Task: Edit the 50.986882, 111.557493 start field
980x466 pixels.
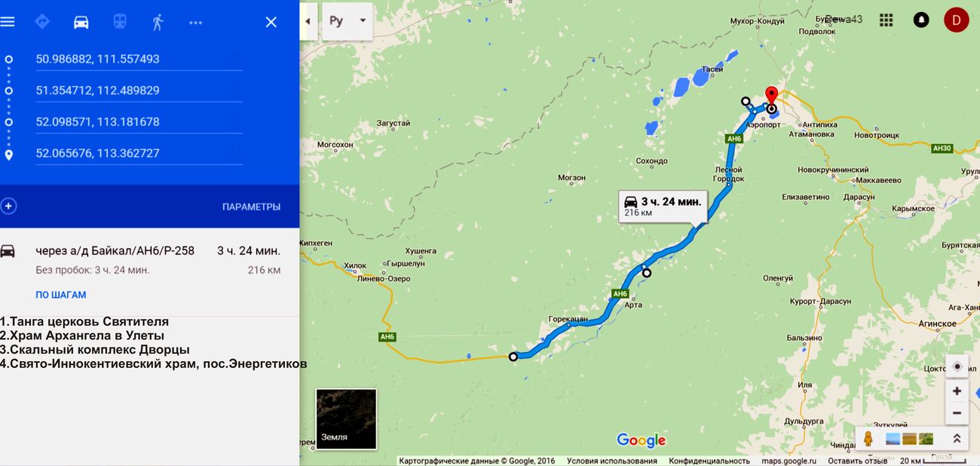Action: 139,59
